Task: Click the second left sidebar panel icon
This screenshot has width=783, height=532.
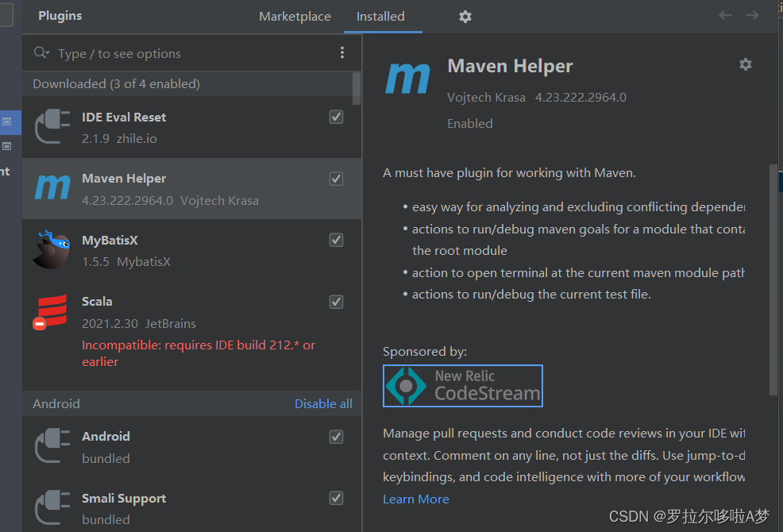Action: pyautogui.click(x=7, y=146)
